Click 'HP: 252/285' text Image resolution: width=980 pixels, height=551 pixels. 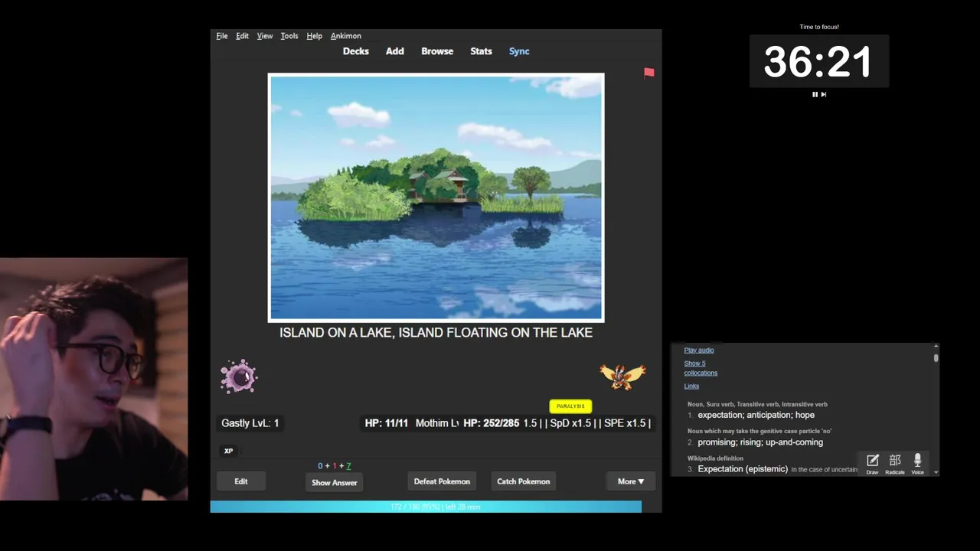point(491,423)
